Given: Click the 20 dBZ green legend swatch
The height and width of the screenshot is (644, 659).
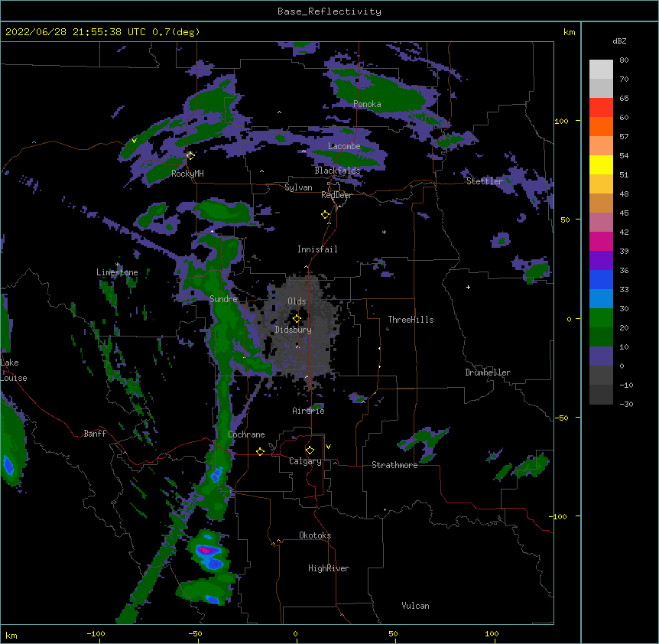Looking at the screenshot, I should (601, 337).
